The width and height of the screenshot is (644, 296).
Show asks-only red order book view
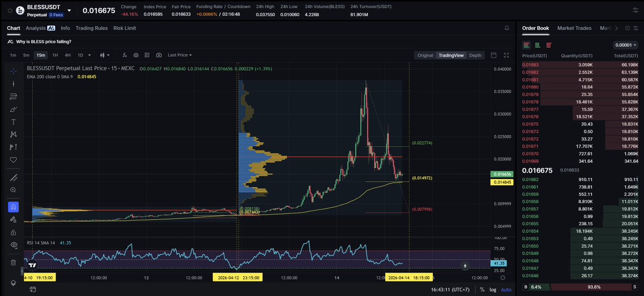pos(549,45)
